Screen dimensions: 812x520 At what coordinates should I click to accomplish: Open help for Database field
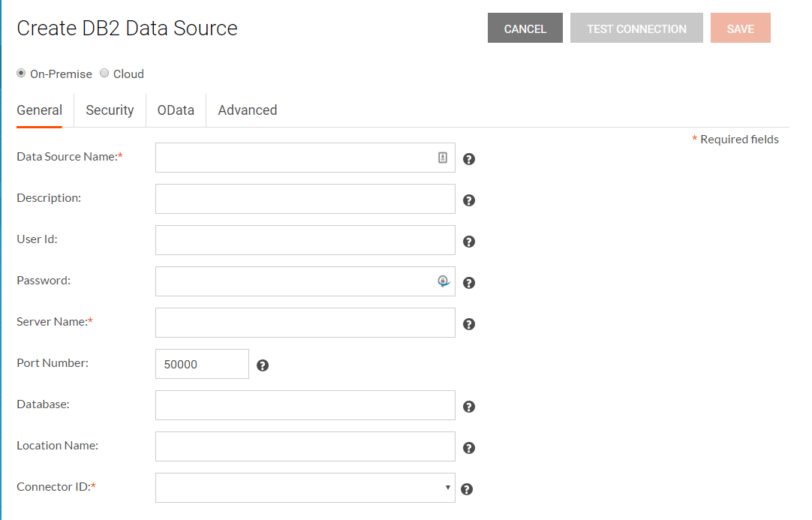point(468,407)
